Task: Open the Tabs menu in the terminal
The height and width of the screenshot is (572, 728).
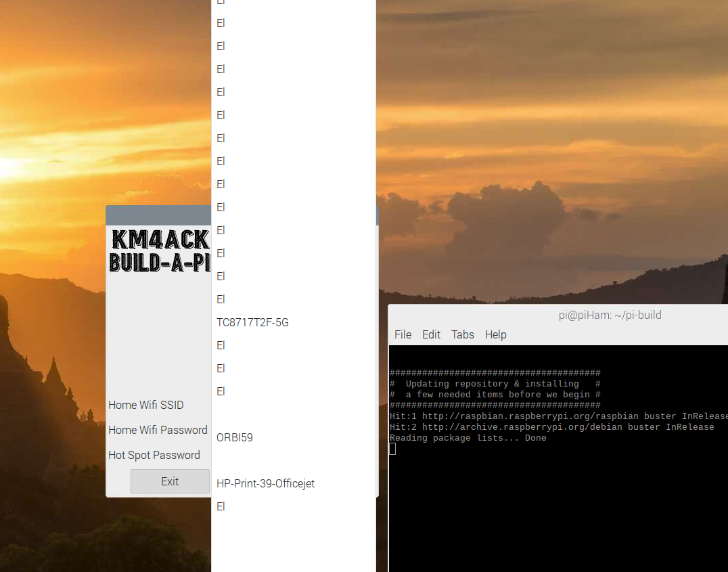Action: (463, 334)
